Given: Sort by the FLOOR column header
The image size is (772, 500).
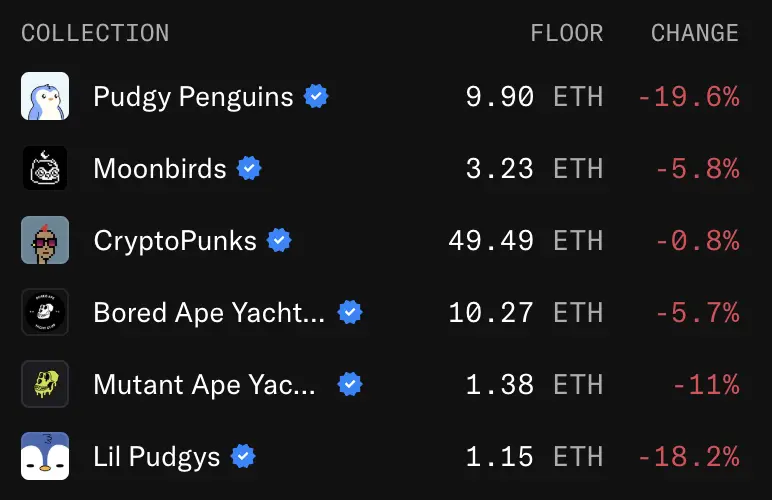Looking at the screenshot, I should 567,33.
